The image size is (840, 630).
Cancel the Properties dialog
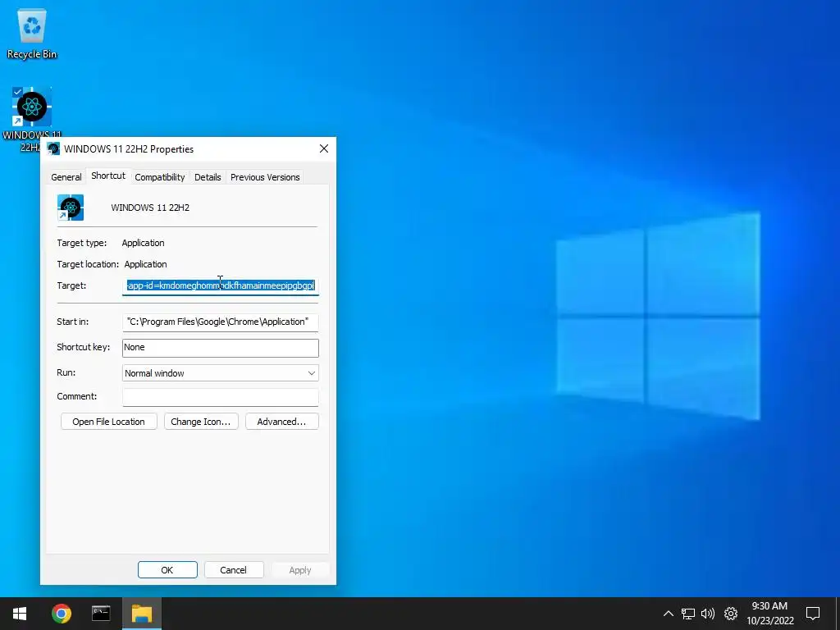click(x=234, y=570)
